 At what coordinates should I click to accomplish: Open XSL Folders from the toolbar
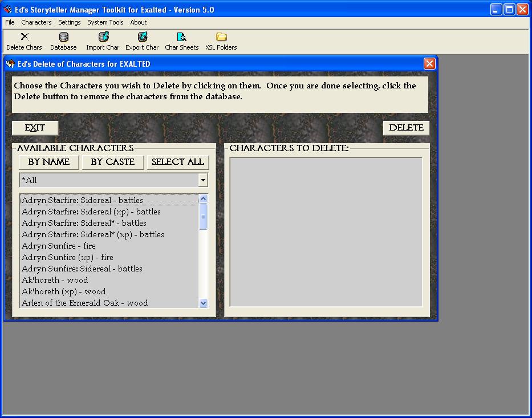point(221,42)
